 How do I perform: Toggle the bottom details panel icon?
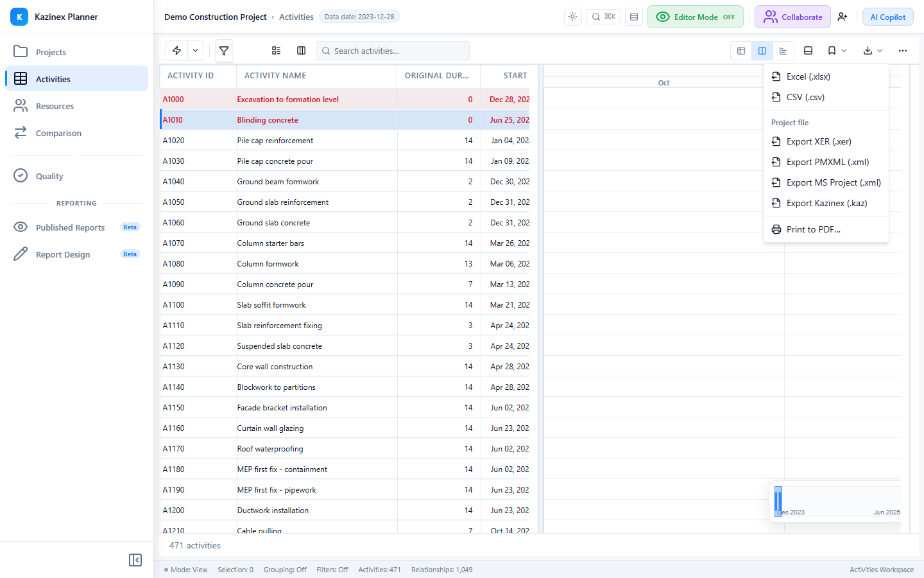coord(809,51)
